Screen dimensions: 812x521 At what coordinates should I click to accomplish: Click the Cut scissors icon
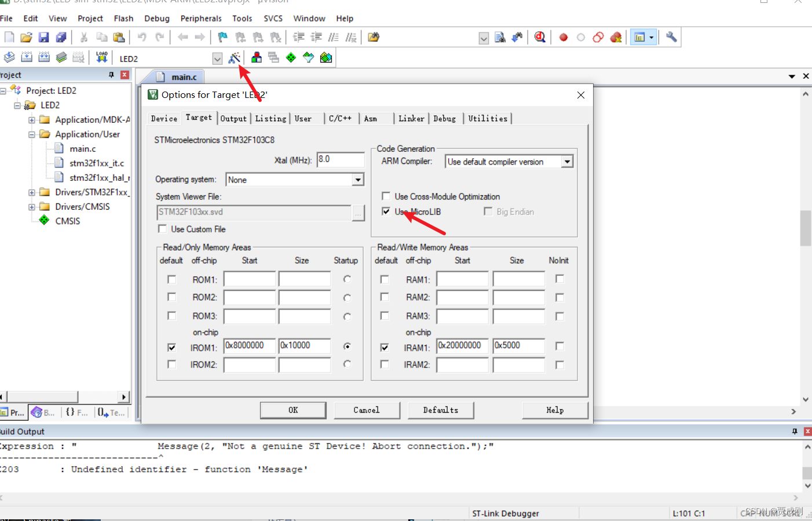pyautogui.click(x=84, y=38)
